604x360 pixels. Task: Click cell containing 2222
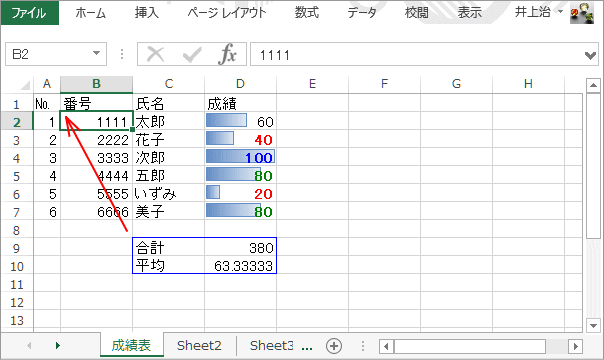tap(97, 140)
